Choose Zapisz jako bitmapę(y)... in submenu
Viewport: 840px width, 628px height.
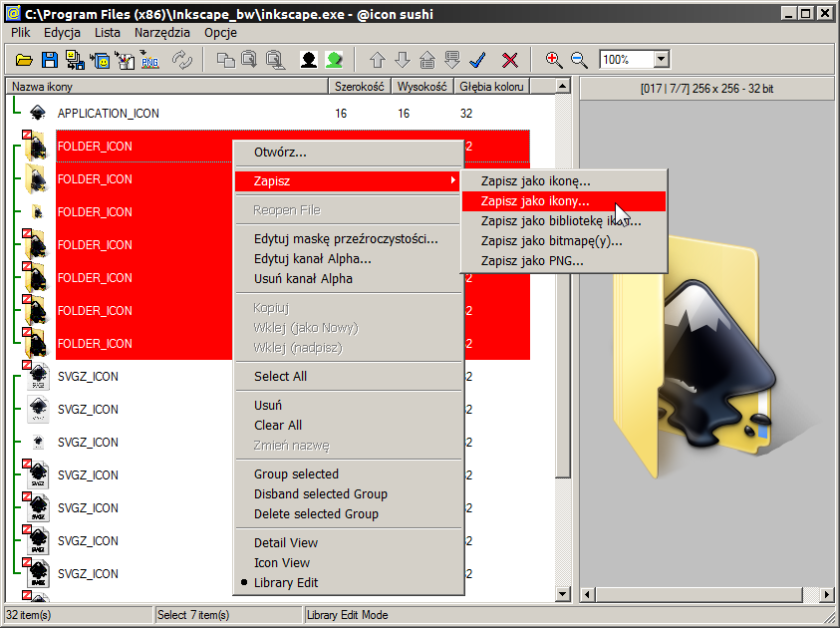564,241
